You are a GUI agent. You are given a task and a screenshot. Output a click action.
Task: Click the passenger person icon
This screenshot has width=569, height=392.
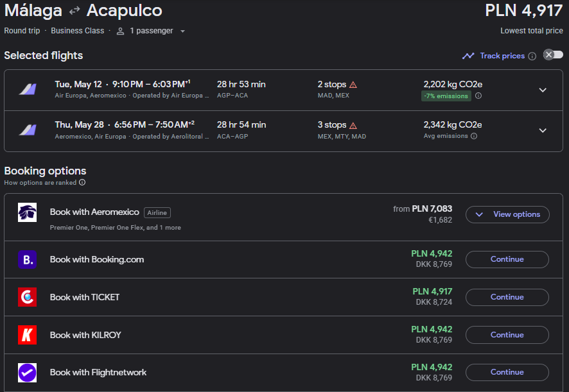[120, 31]
